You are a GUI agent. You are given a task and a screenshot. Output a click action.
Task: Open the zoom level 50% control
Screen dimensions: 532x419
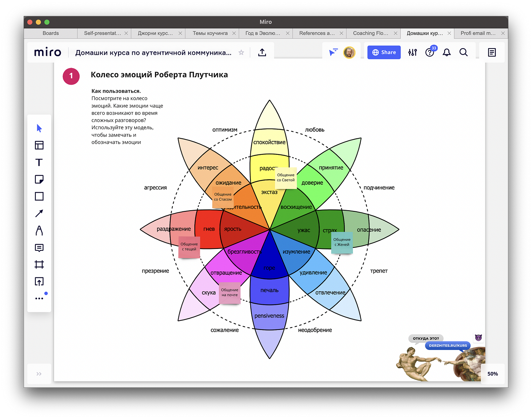click(x=493, y=374)
